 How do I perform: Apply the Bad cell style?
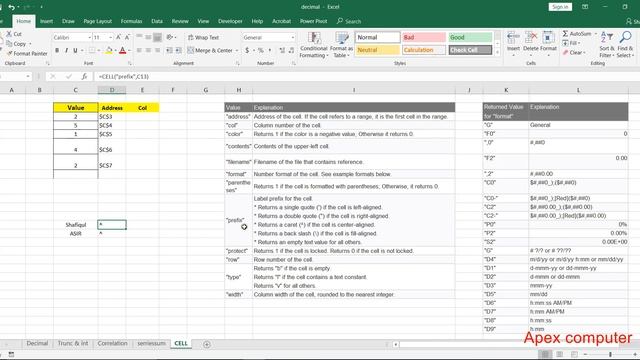[424, 37]
